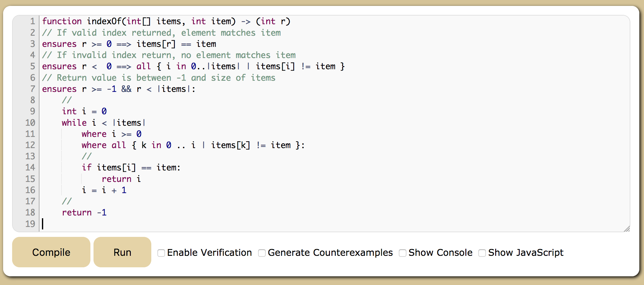Screen dimensions: 644x285
Task: Click 'return i' on line 15
Action: (121, 179)
